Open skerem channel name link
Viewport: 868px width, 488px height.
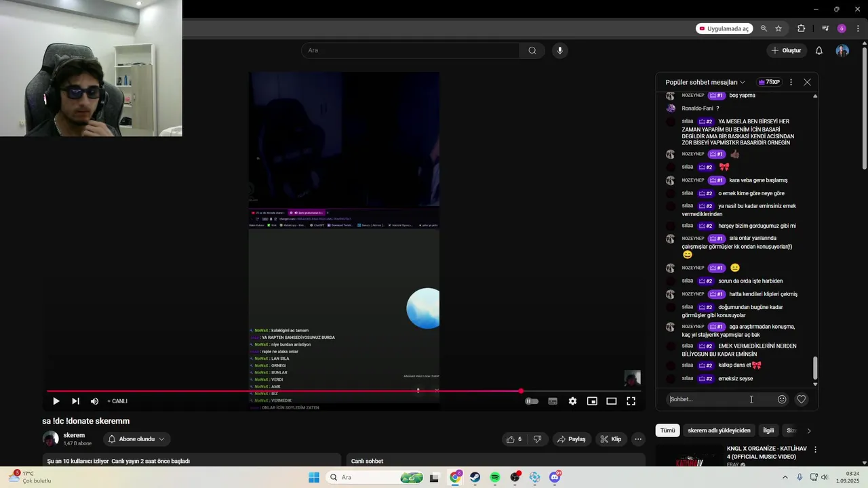click(74, 435)
